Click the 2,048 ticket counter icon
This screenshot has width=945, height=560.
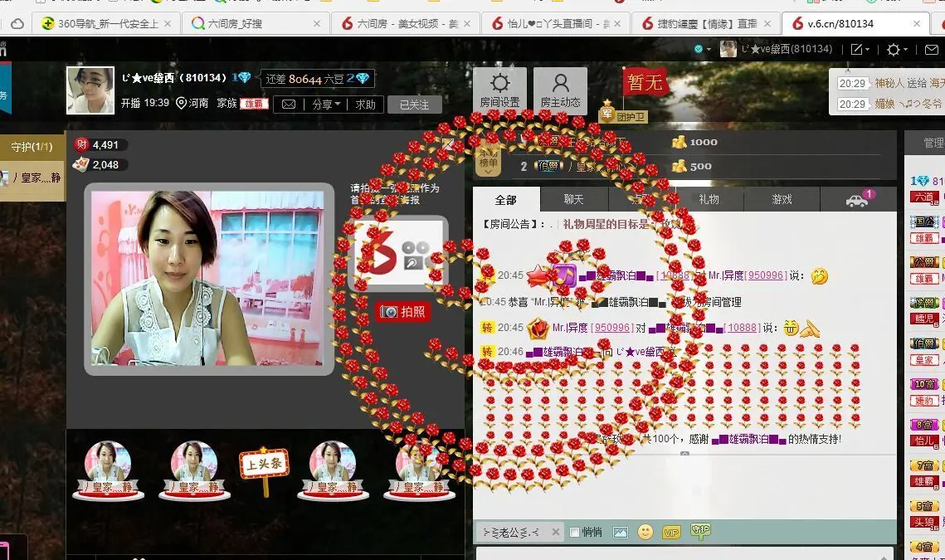coord(80,164)
